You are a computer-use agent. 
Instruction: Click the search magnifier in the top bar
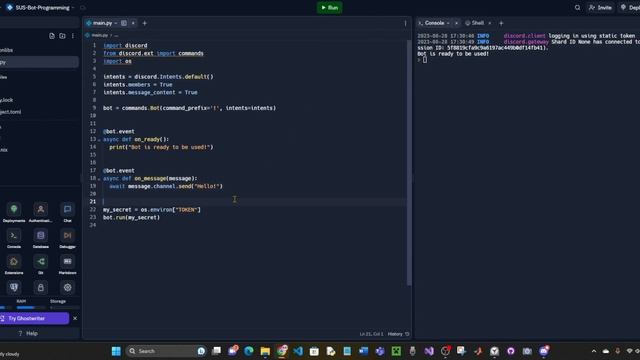pyautogui.click(x=577, y=7)
